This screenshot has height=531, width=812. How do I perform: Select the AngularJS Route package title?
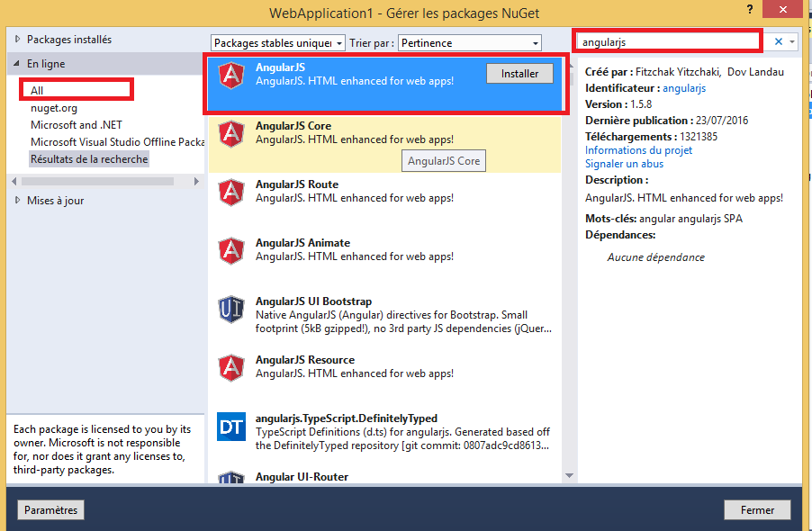click(x=297, y=184)
